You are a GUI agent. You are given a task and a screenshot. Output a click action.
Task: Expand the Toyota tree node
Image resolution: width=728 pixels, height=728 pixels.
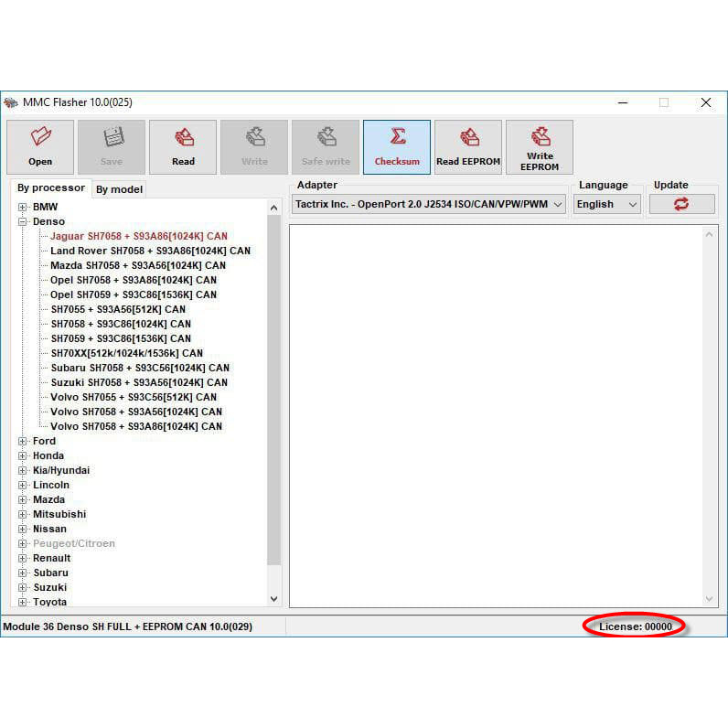coord(22,602)
